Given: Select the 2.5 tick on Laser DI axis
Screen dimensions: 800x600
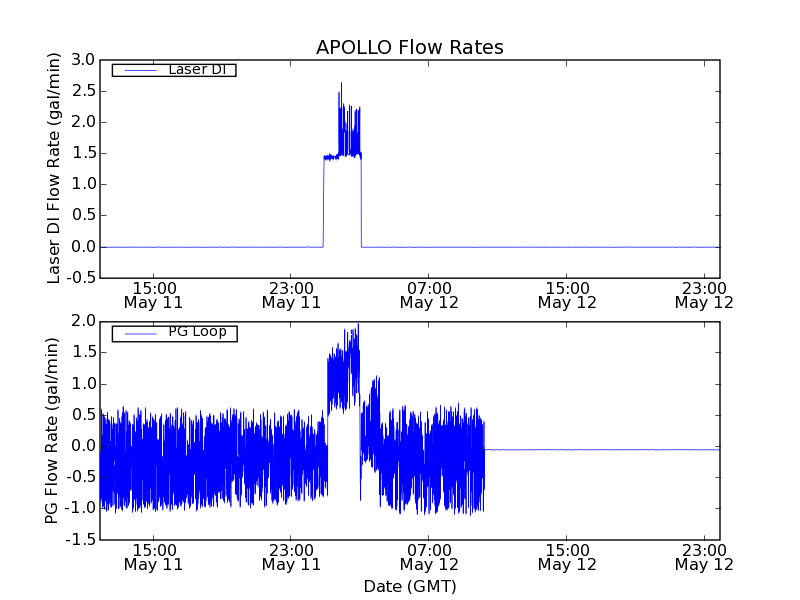Looking at the screenshot, I should 83,91.
